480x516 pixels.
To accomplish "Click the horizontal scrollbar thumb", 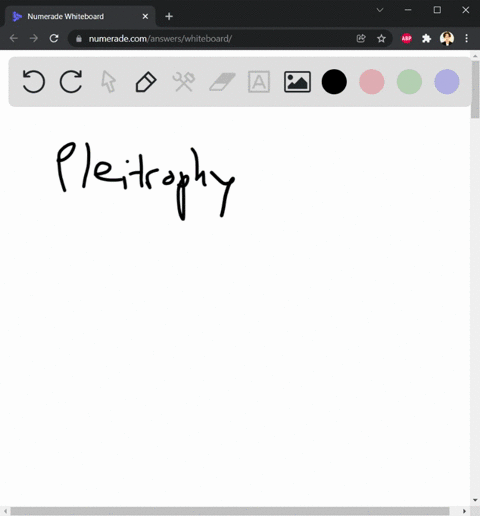I will (230, 511).
